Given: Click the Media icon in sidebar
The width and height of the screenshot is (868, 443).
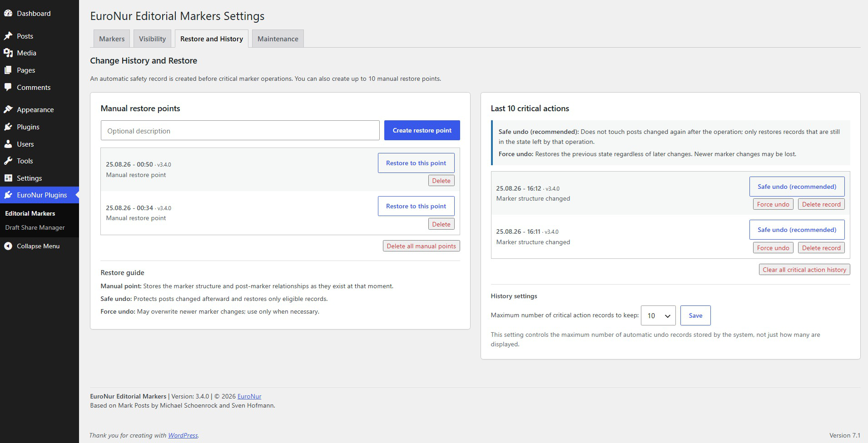Looking at the screenshot, I should 8,53.
